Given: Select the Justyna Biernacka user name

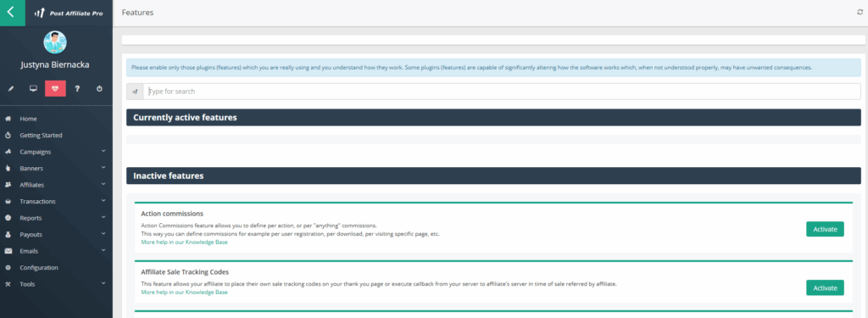Looking at the screenshot, I should tap(55, 64).
